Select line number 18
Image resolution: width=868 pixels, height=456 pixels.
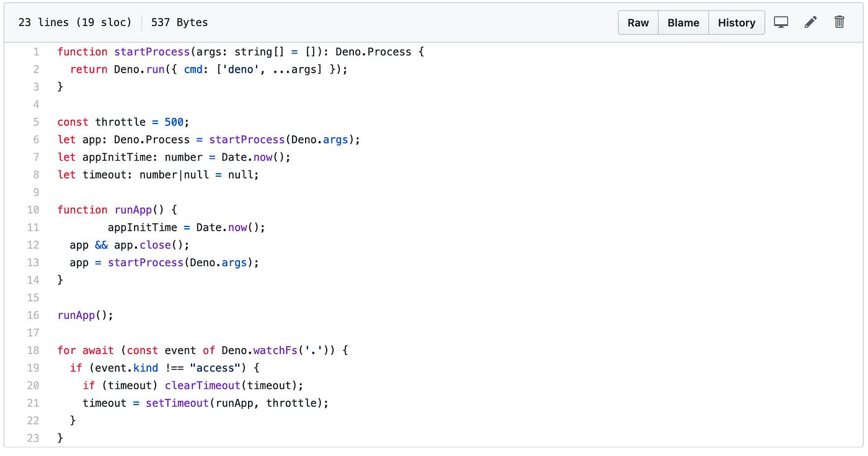pos(33,351)
